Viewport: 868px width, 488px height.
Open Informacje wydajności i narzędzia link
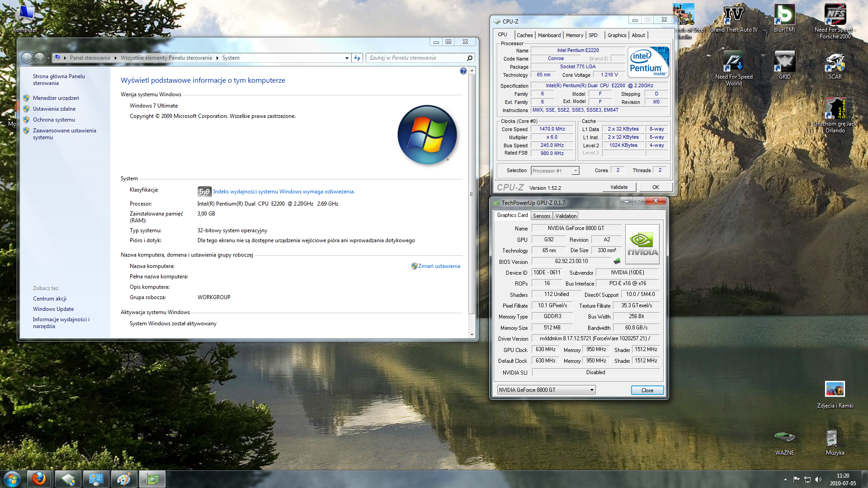coord(61,323)
